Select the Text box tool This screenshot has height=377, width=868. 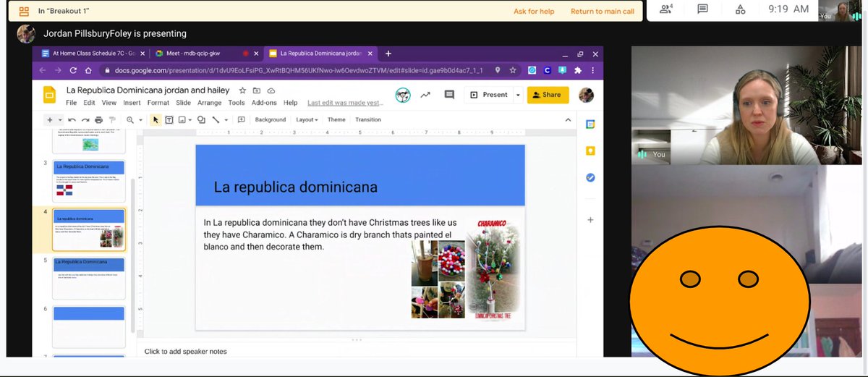coord(169,119)
